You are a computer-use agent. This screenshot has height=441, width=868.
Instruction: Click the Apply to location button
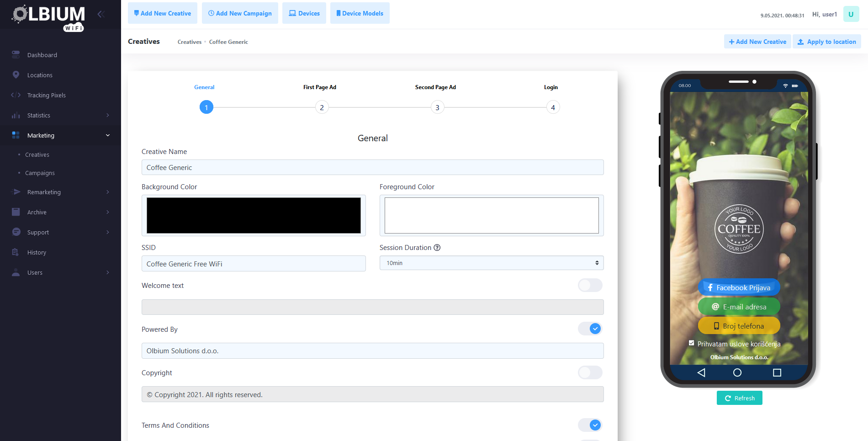pyautogui.click(x=827, y=42)
